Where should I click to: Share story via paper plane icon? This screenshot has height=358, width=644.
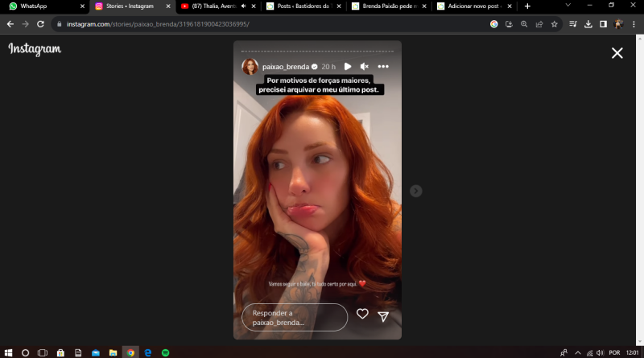(383, 316)
